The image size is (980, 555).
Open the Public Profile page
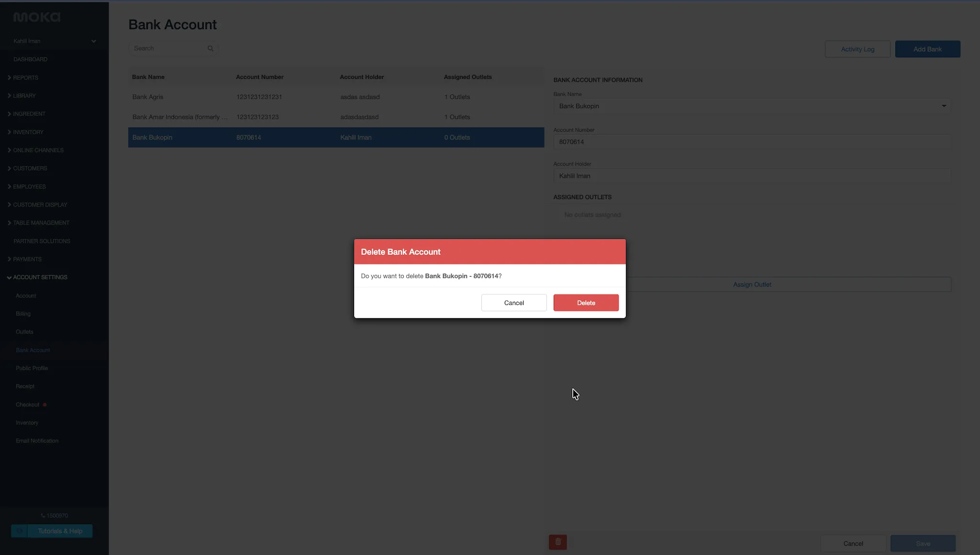32,368
